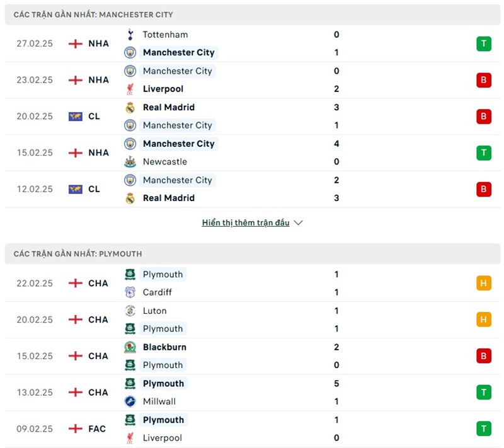Select the CÁC TRẬN GẦN NHẤT: MANCHESTER CITY header
The width and height of the screenshot is (504, 448).
(x=94, y=14)
